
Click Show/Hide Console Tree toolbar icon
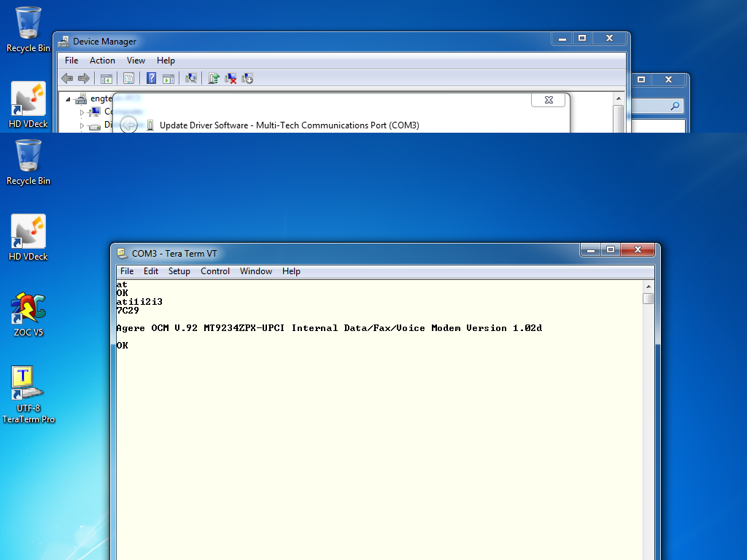(107, 78)
